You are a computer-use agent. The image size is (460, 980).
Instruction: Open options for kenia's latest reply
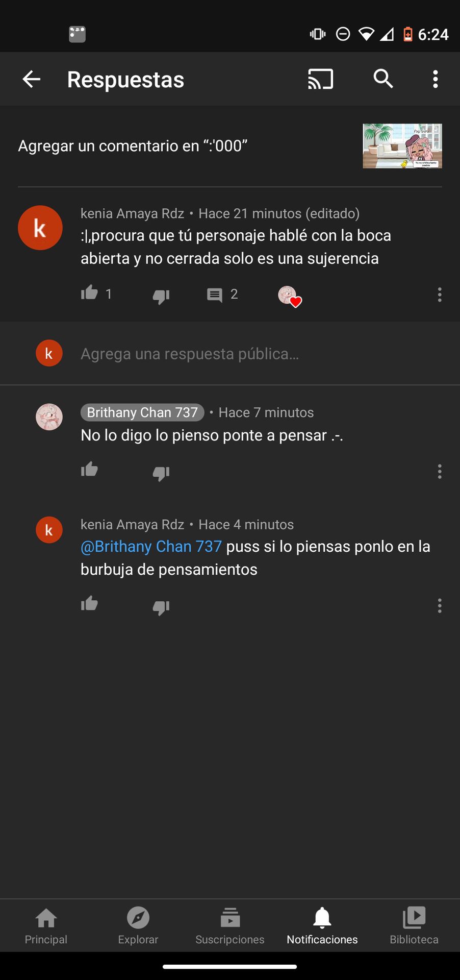tap(440, 606)
